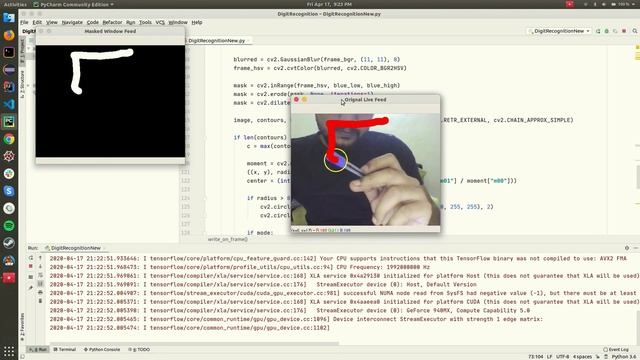Open Terminal from the dock
Screen dimensions: 640x360
point(9,52)
